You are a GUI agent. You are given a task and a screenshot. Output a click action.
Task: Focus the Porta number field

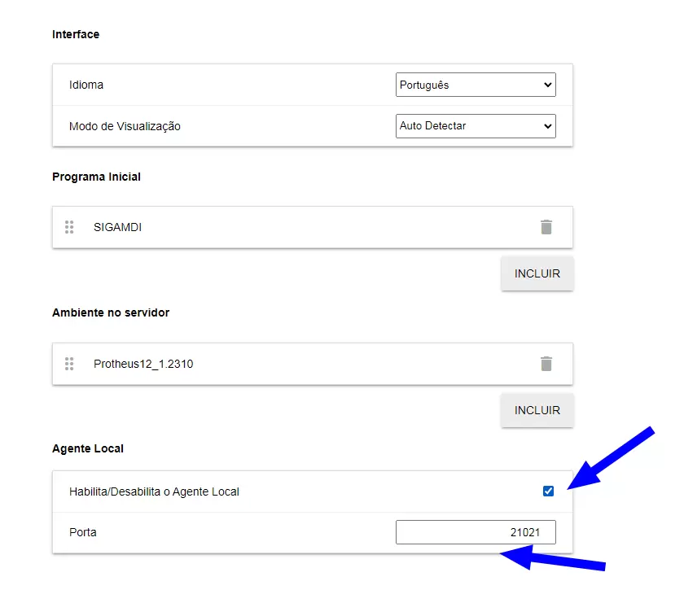[x=476, y=532]
